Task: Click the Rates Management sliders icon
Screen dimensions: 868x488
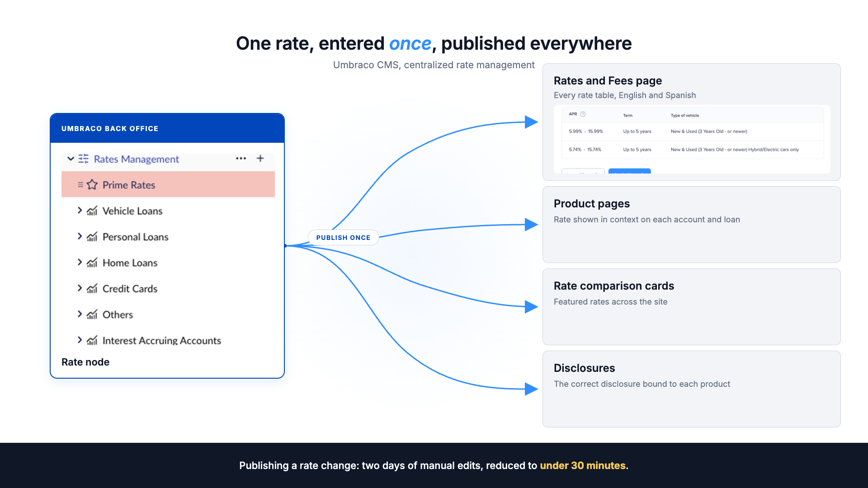Action: pos(84,159)
